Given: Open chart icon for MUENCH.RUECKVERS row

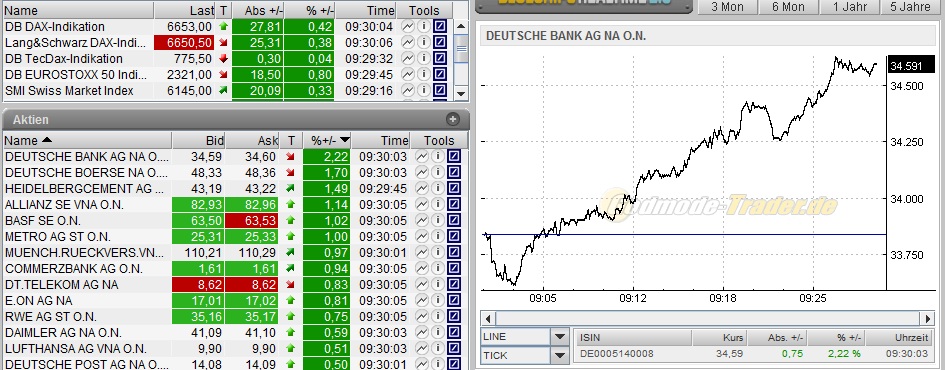Looking at the screenshot, I should (x=421, y=252).
